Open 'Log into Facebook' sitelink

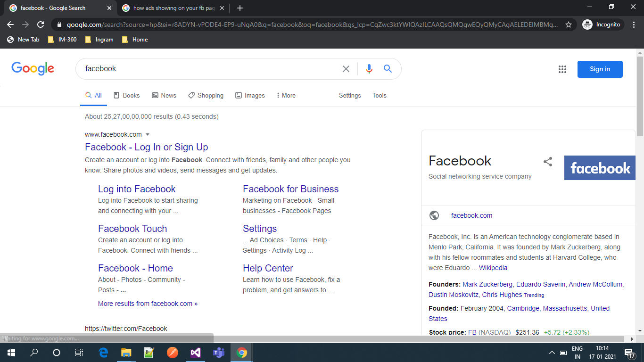point(137,189)
